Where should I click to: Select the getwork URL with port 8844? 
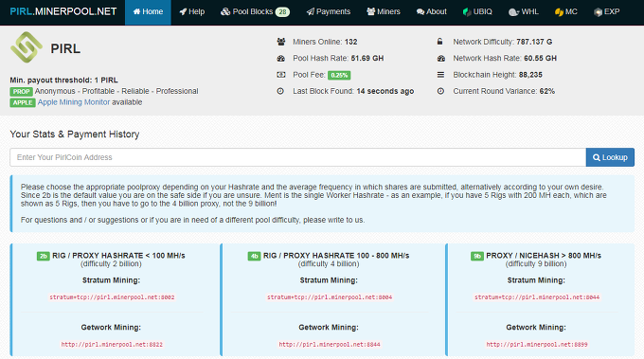point(330,344)
